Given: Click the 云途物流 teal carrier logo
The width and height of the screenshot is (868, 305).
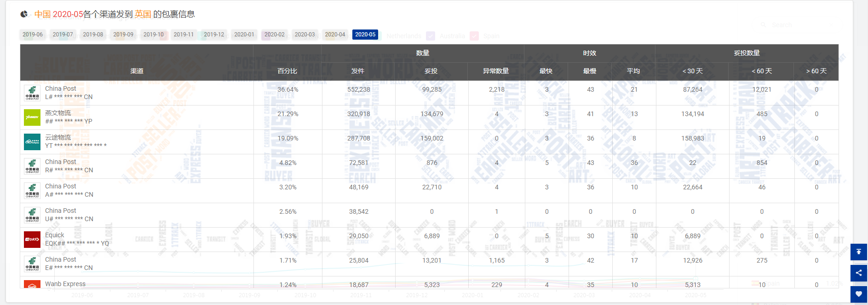Looking at the screenshot, I should tap(32, 142).
